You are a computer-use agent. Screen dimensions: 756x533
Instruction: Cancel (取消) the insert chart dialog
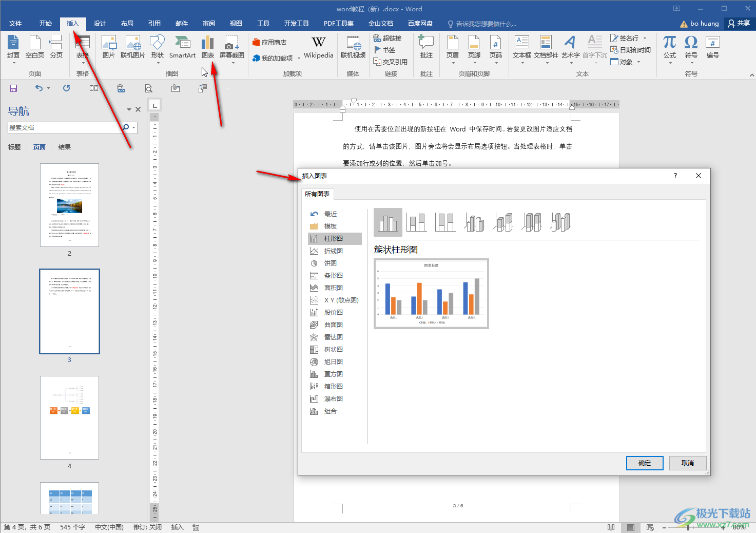688,463
